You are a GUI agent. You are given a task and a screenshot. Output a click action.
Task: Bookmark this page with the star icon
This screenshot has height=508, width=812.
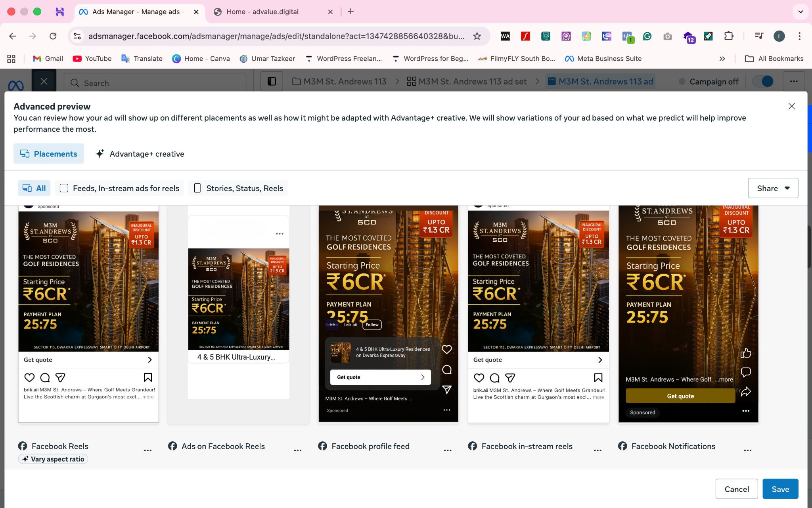(x=477, y=36)
